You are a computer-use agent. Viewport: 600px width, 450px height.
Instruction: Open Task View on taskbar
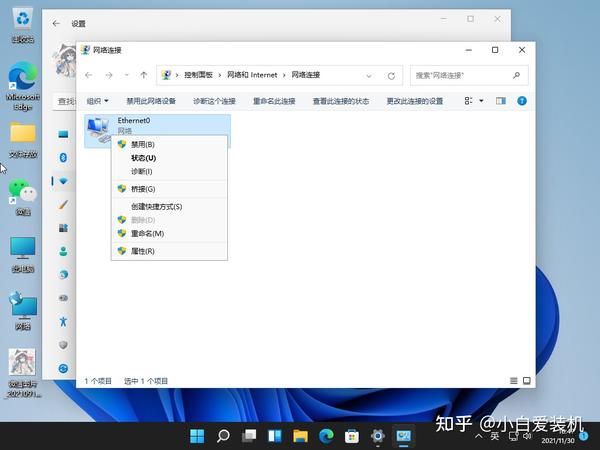(249, 436)
